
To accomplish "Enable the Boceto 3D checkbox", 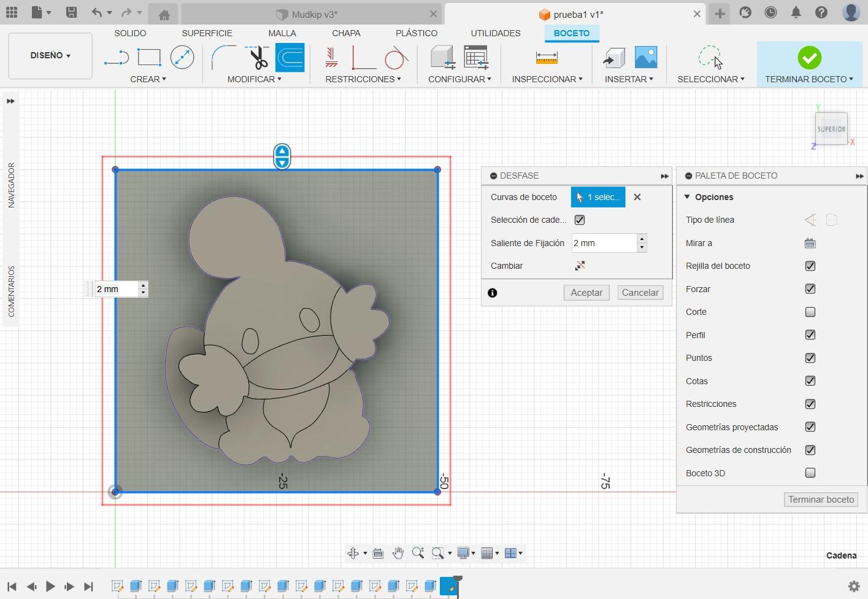I will (x=810, y=473).
